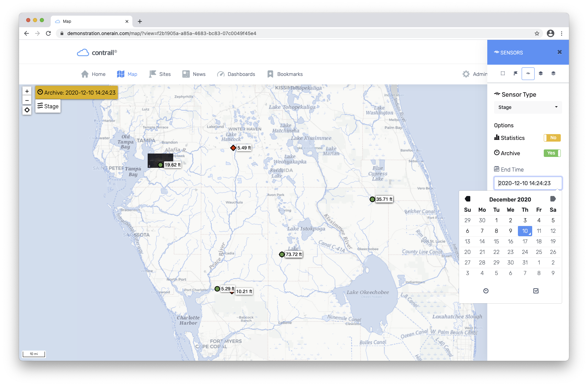
Task: Switch to the Dashboards tab
Action: tap(241, 74)
